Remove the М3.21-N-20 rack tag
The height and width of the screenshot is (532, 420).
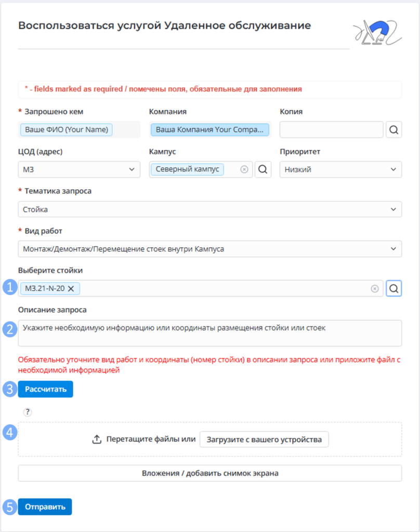71,288
